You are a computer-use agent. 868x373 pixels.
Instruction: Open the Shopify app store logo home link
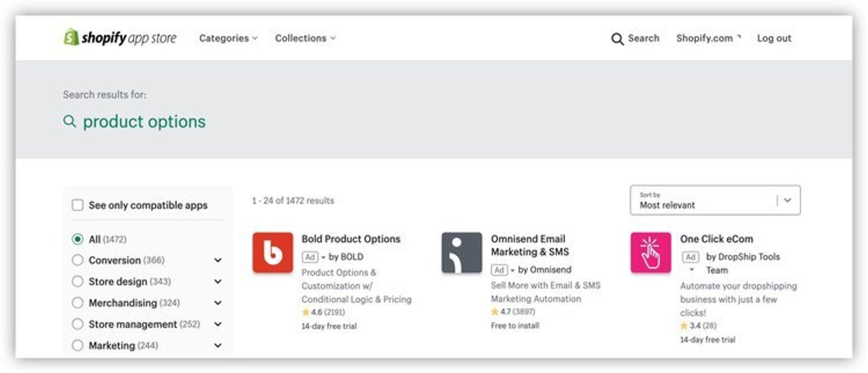[x=120, y=38]
